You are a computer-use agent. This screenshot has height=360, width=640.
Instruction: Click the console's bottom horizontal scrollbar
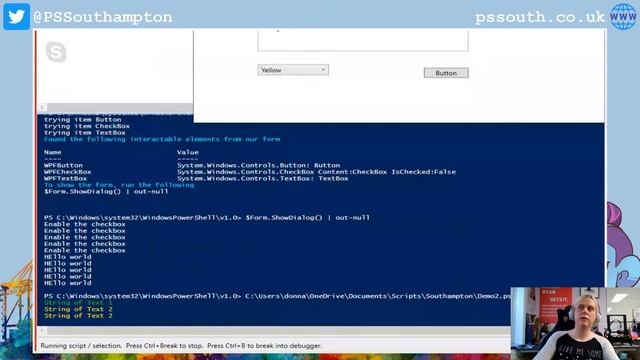coord(273,330)
